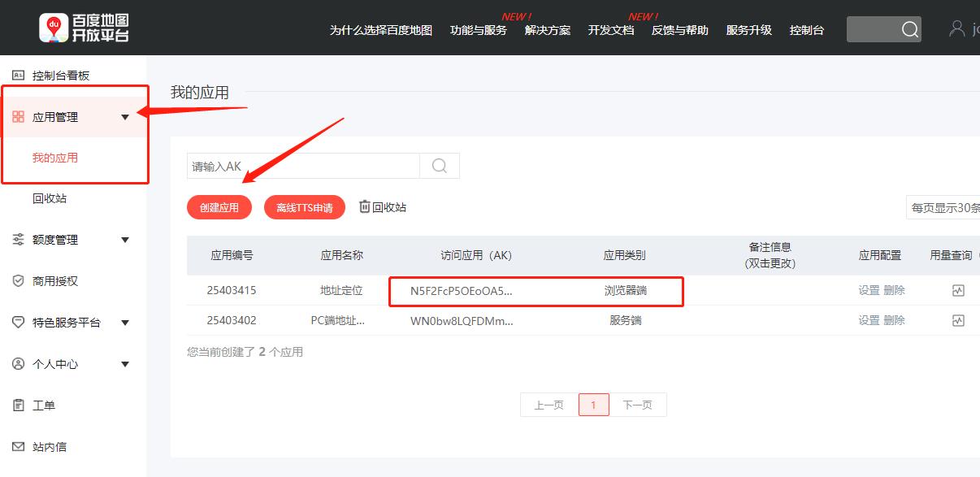Viewport: 980px width, 477px height.
Task: Click the 商用授权 shield icon in the sidebar
Action: coord(17,280)
